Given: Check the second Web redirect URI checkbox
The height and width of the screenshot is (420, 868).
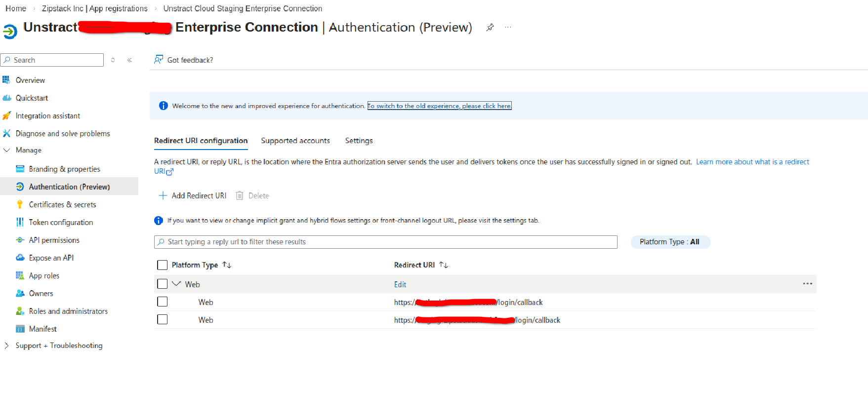Looking at the screenshot, I should click(x=162, y=319).
